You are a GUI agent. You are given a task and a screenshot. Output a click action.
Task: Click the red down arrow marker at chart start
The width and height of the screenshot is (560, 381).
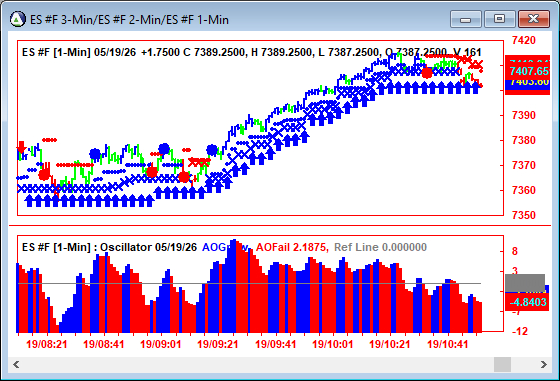point(21,147)
